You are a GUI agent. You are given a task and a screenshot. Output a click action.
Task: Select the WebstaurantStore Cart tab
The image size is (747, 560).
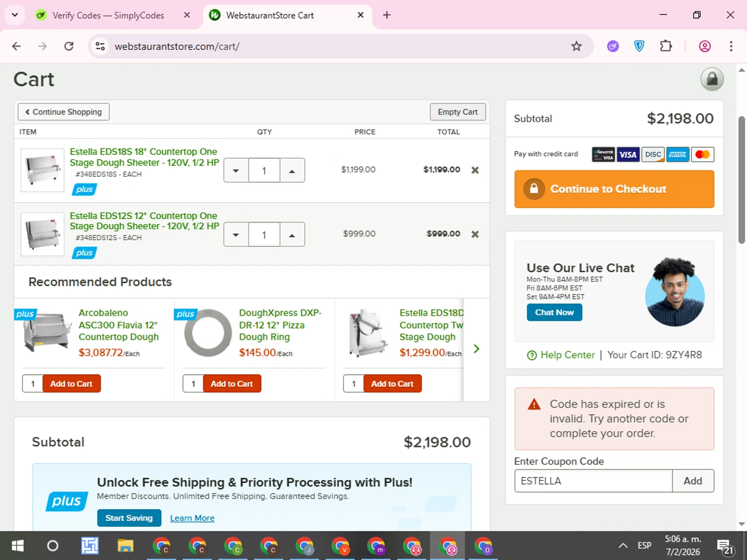[x=270, y=15]
